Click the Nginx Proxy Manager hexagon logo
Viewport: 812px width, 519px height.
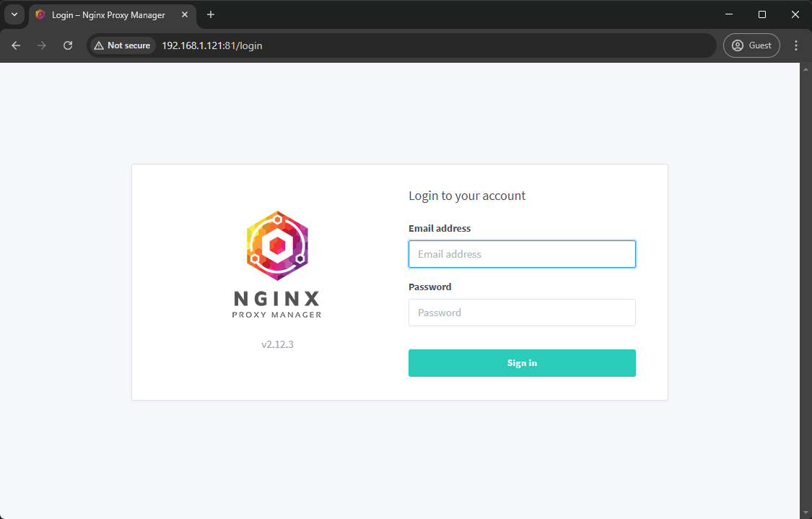click(277, 247)
